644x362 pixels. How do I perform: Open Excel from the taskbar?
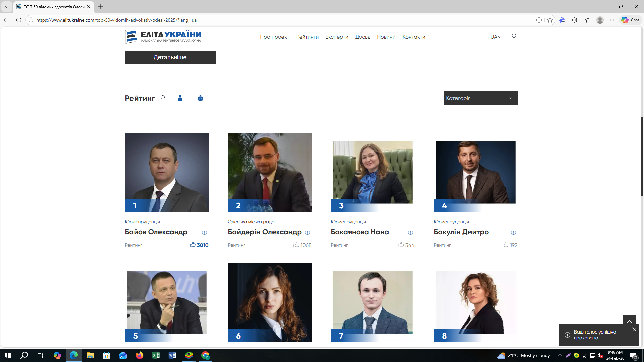pyautogui.click(x=156, y=355)
